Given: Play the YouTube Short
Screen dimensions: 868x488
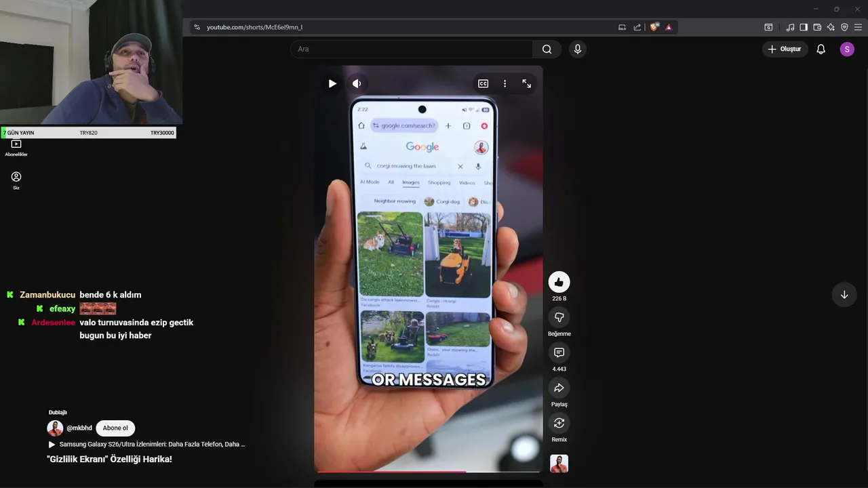Looking at the screenshot, I should tap(332, 83).
